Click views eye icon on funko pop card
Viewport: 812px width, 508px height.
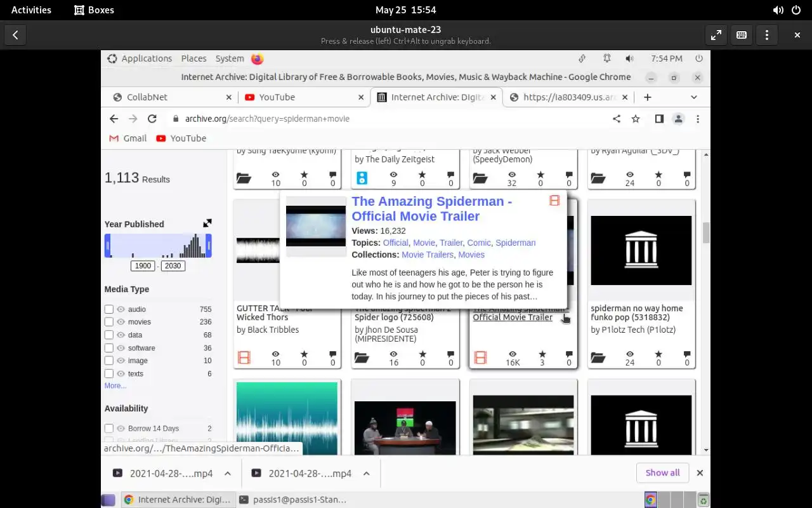[x=629, y=354]
